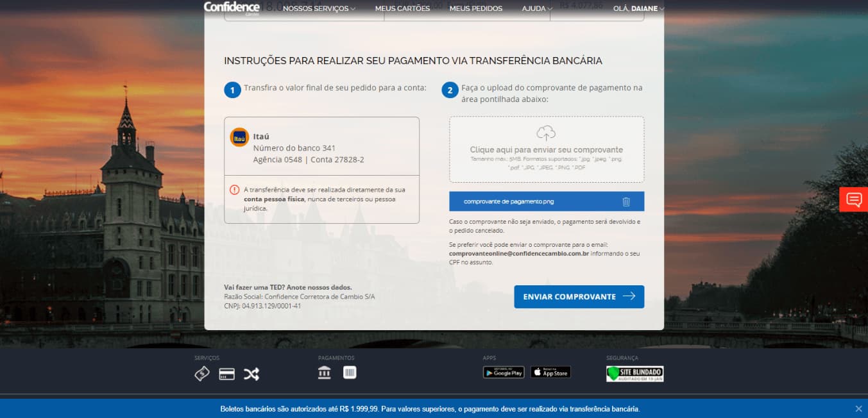The width and height of the screenshot is (868, 418).
Task: Select the barcode boleto icon under Pagamentos
Action: tap(350, 372)
